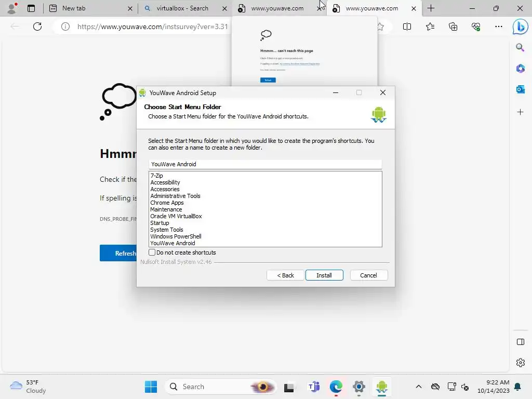532x399 pixels.
Task: View site information icon in address bar
Action: (65, 26)
